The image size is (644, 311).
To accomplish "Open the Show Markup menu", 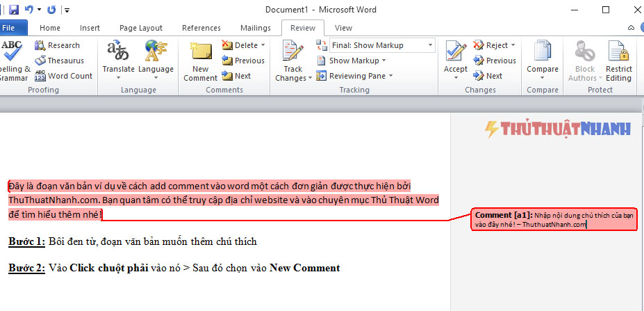I will pyautogui.click(x=352, y=61).
